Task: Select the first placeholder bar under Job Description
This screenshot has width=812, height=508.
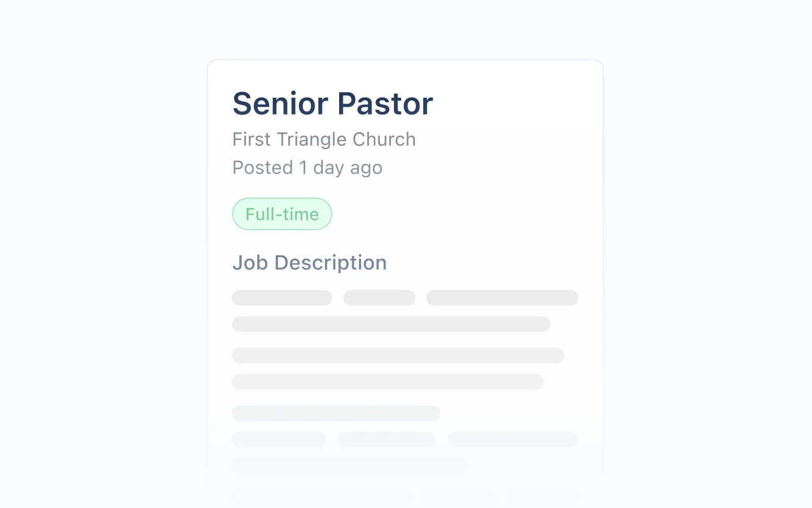Action: tap(282, 297)
